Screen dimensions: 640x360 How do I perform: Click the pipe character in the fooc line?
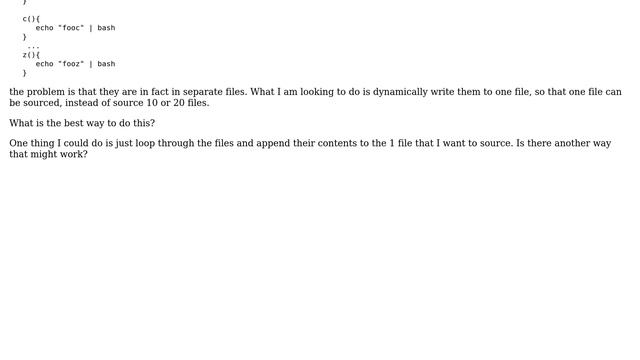click(91, 28)
